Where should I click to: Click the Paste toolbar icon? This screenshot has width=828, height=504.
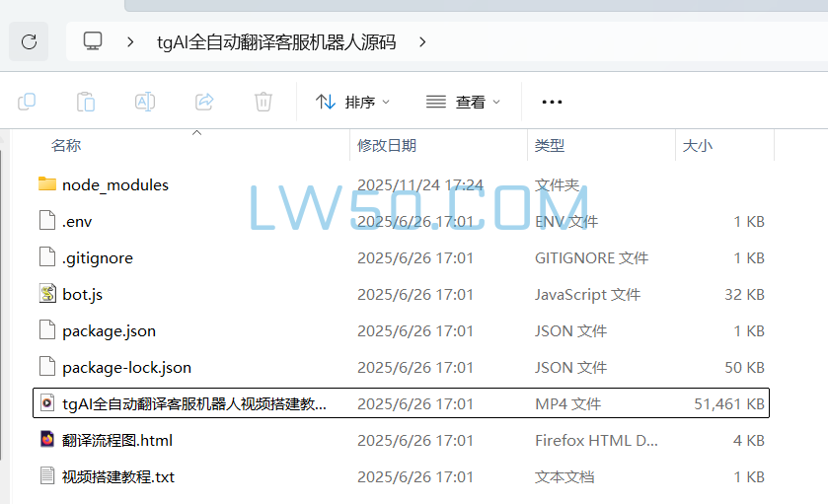[x=86, y=102]
